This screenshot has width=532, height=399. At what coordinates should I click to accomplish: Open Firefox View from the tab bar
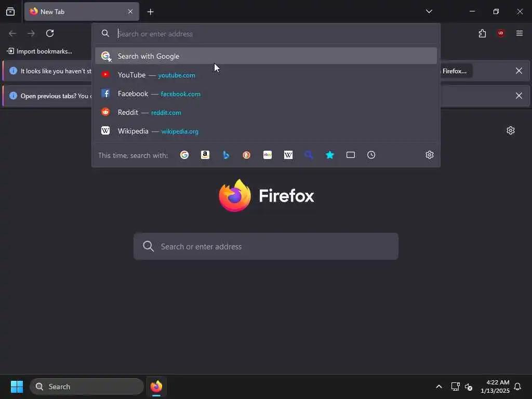point(10,11)
